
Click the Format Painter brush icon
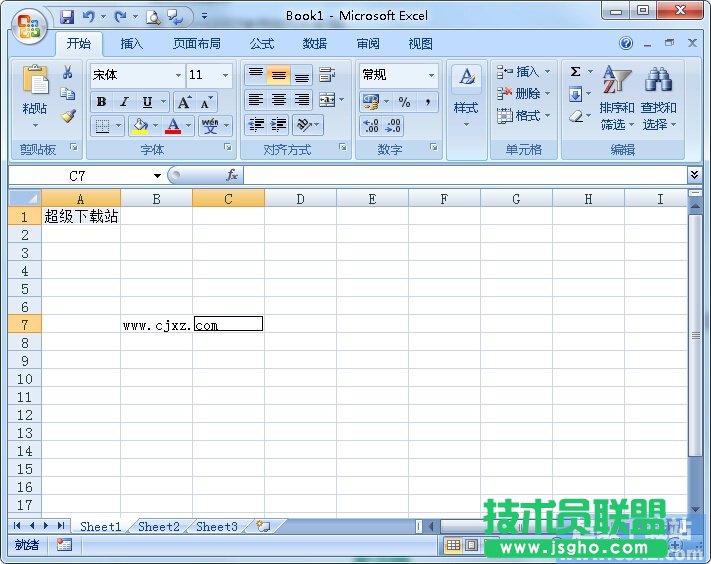[68, 116]
